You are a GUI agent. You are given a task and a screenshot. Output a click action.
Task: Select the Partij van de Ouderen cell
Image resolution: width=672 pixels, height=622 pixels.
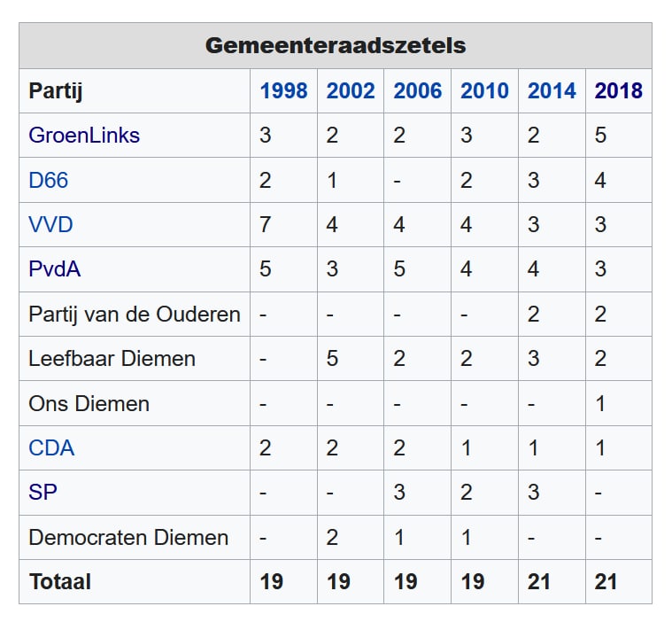click(134, 315)
